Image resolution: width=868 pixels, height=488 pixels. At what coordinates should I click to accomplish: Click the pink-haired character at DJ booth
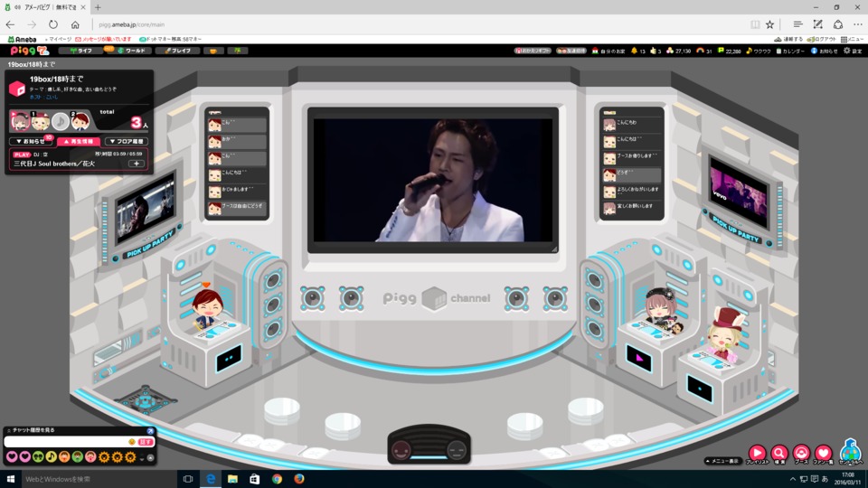[x=662, y=309]
